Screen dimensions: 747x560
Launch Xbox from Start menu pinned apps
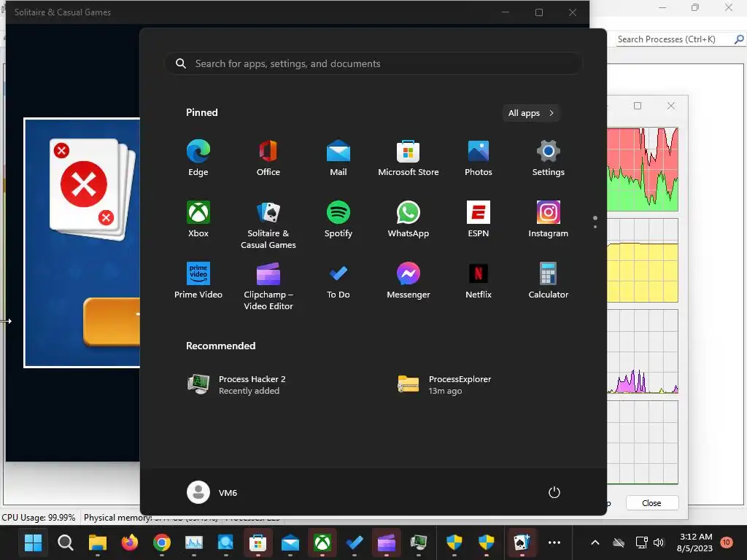(198, 219)
